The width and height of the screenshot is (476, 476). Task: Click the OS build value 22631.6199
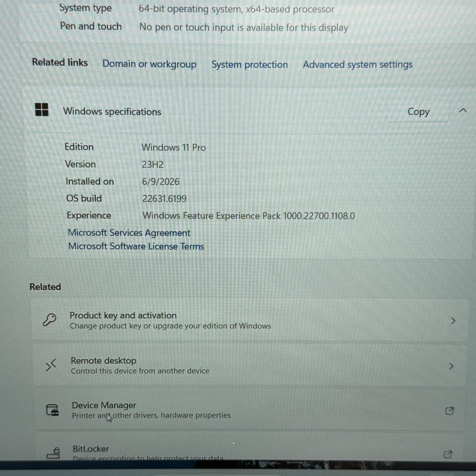point(164,199)
